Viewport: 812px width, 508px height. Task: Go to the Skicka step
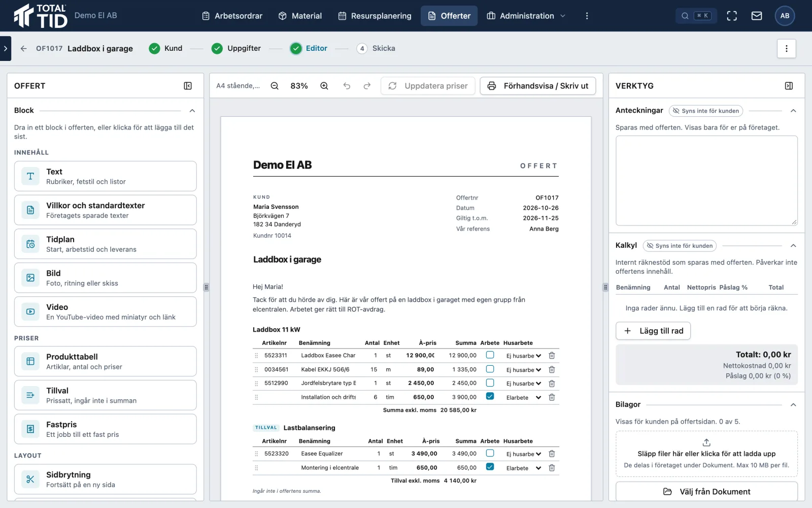376,48
